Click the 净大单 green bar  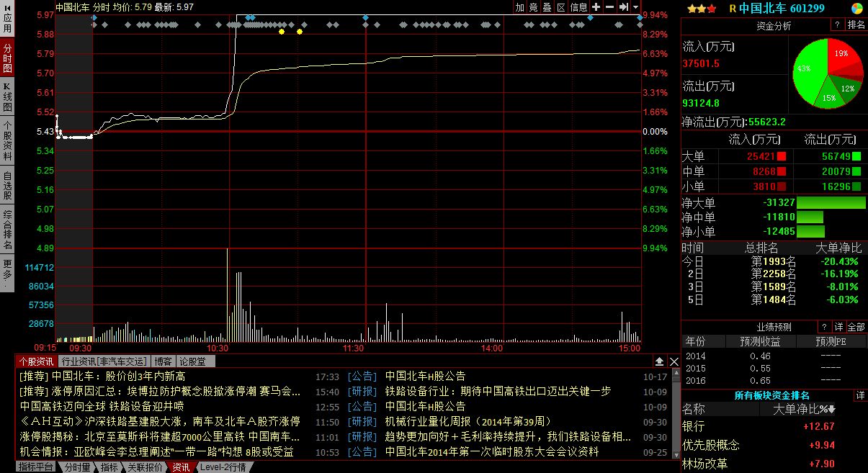tap(831, 203)
